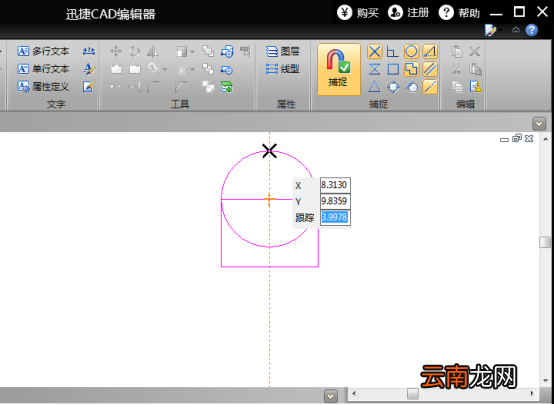Click the horizontal scrollbar thumb
This screenshot has height=405, width=554.
click(413, 394)
